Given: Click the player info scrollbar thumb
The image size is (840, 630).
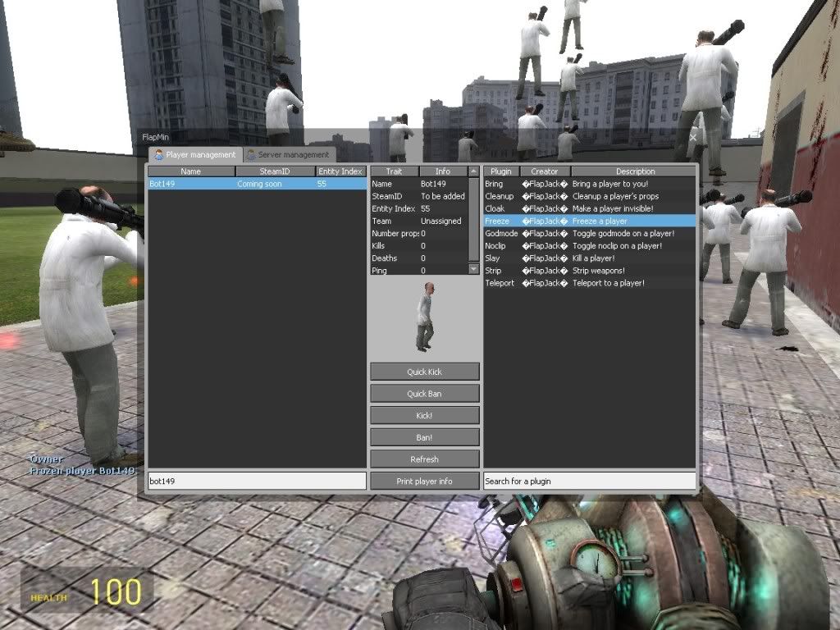Looking at the screenshot, I should [x=473, y=220].
